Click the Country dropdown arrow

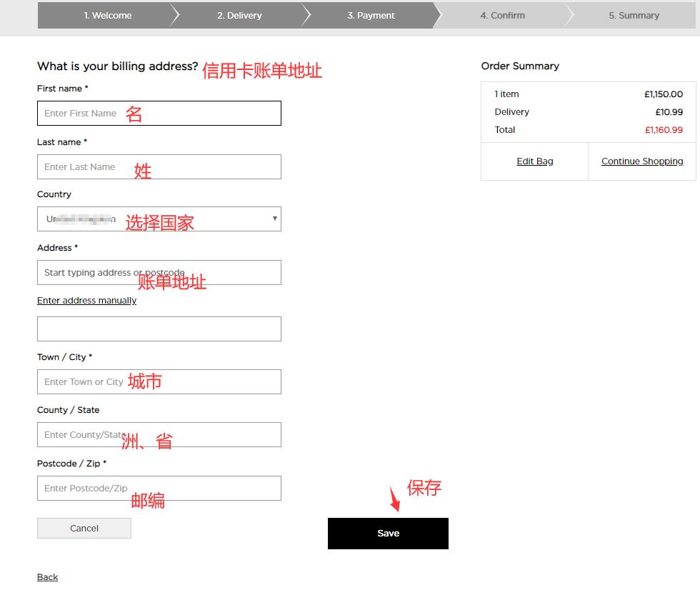point(274,219)
